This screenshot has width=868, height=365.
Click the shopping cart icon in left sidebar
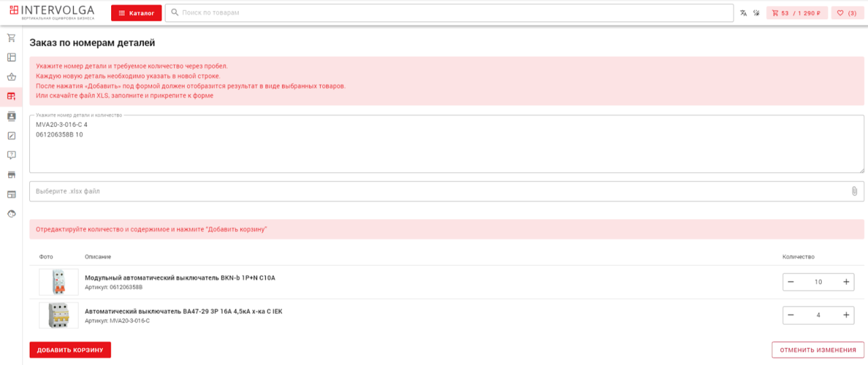pos(12,38)
